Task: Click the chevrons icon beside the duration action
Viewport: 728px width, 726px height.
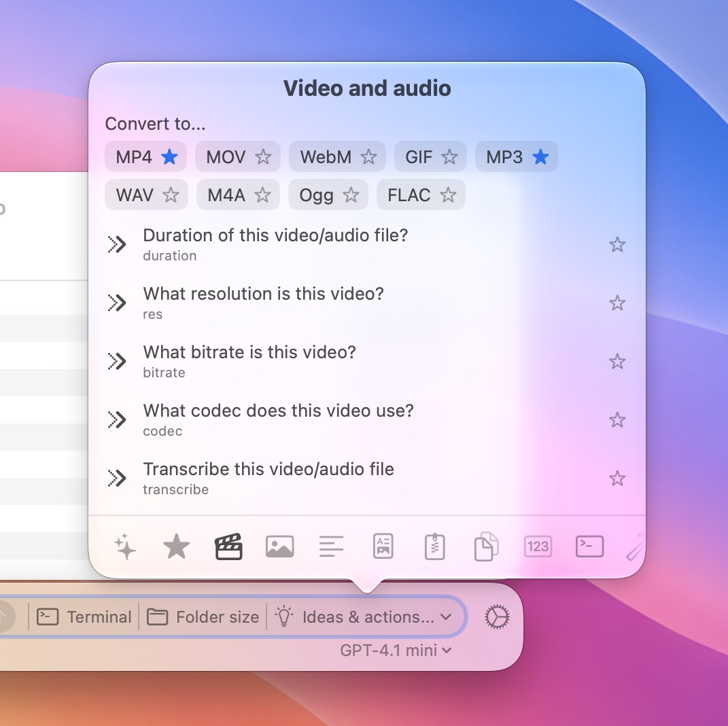Action: tap(117, 244)
